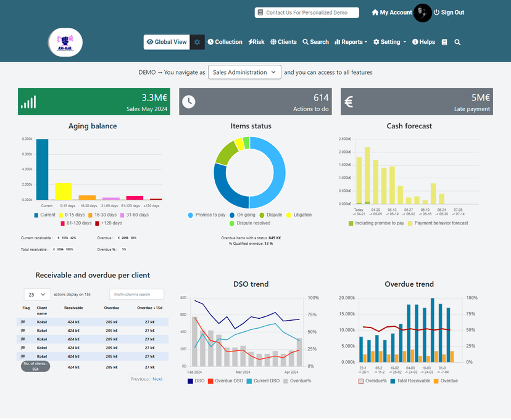Click the Sign Out link

(449, 12)
